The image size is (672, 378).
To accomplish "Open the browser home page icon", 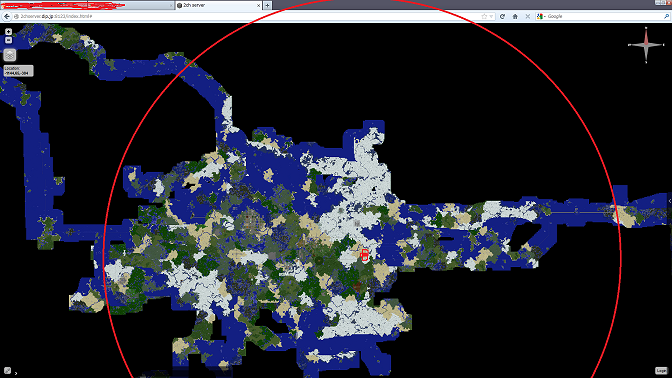I will pyautogui.click(x=515, y=16).
